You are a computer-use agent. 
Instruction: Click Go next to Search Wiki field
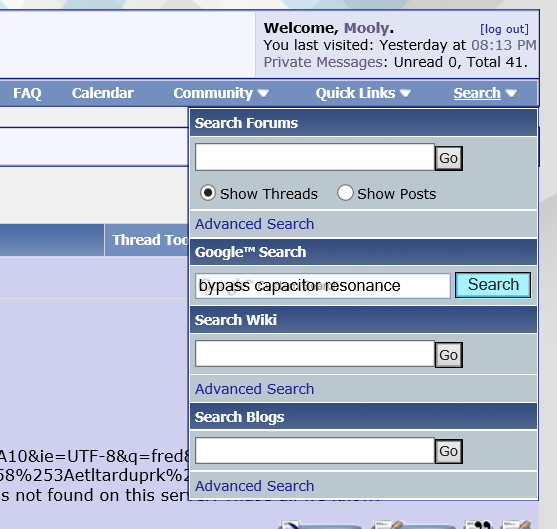[x=449, y=355]
